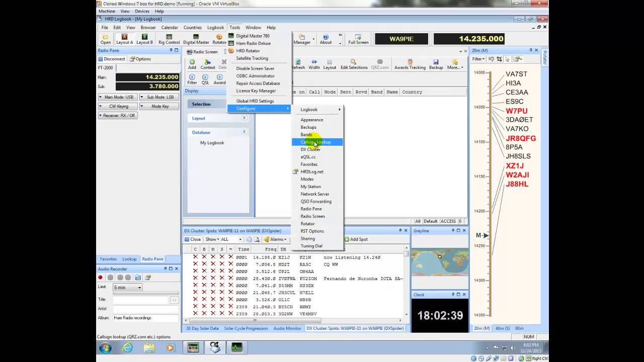
Task: Close the DX Cluster connection with the Close button
Action: tap(193, 239)
